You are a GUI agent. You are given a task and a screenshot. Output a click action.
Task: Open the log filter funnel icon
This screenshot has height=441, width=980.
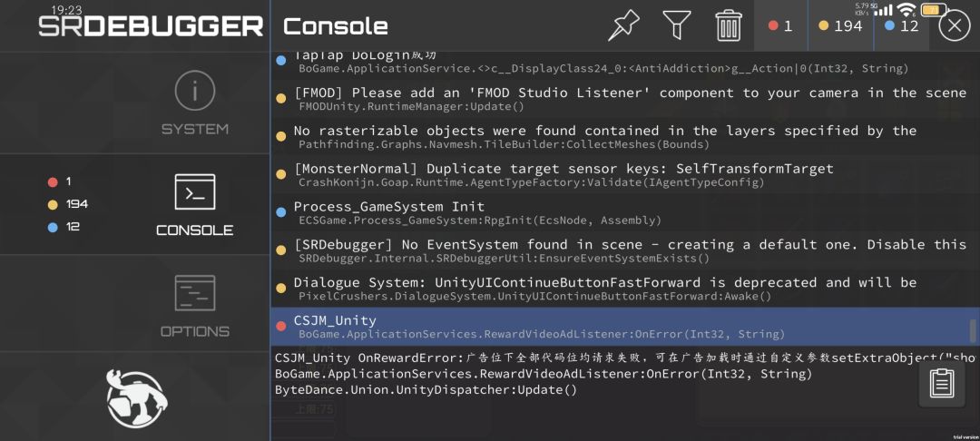pos(676,25)
